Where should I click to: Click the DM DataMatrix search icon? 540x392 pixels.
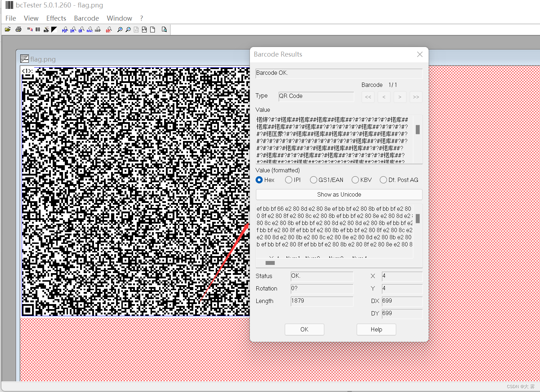click(73, 30)
